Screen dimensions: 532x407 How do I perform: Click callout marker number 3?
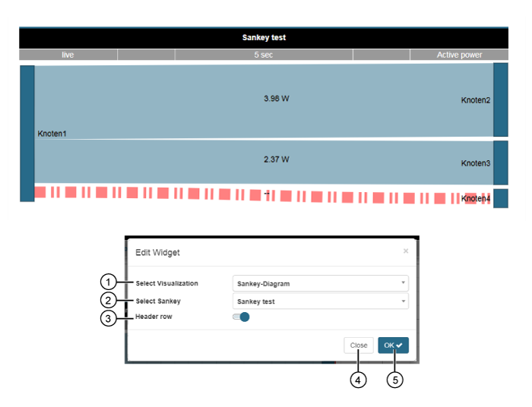click(109, 318)
